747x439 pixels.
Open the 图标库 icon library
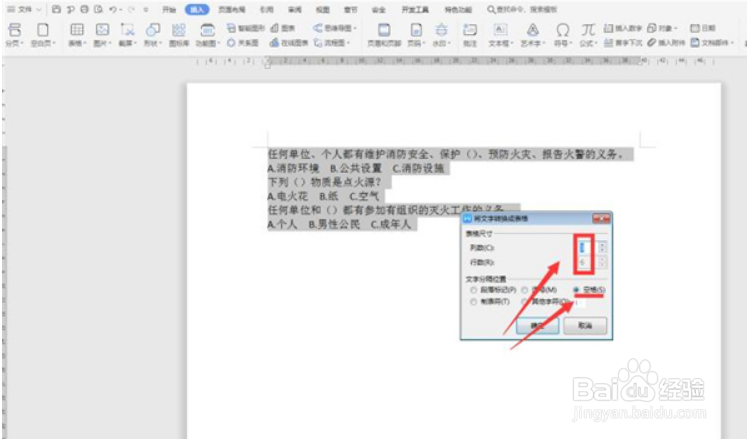[x=179, y=35]
